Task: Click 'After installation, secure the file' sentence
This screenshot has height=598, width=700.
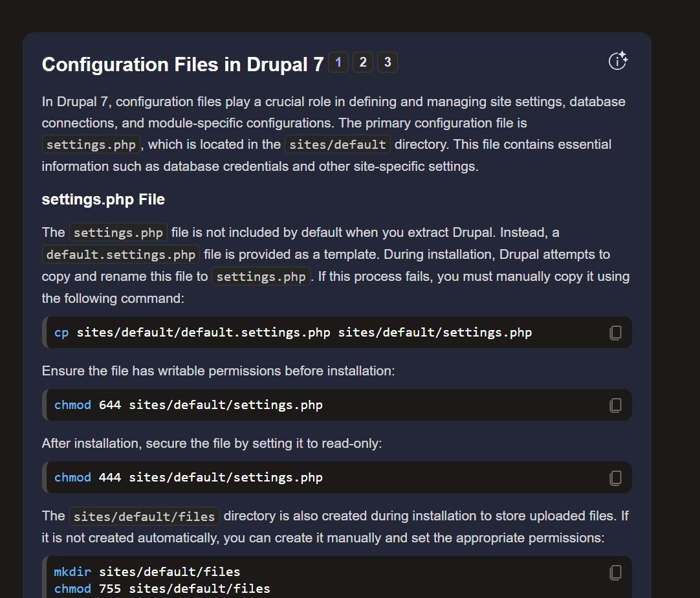Action: point(212,443)
